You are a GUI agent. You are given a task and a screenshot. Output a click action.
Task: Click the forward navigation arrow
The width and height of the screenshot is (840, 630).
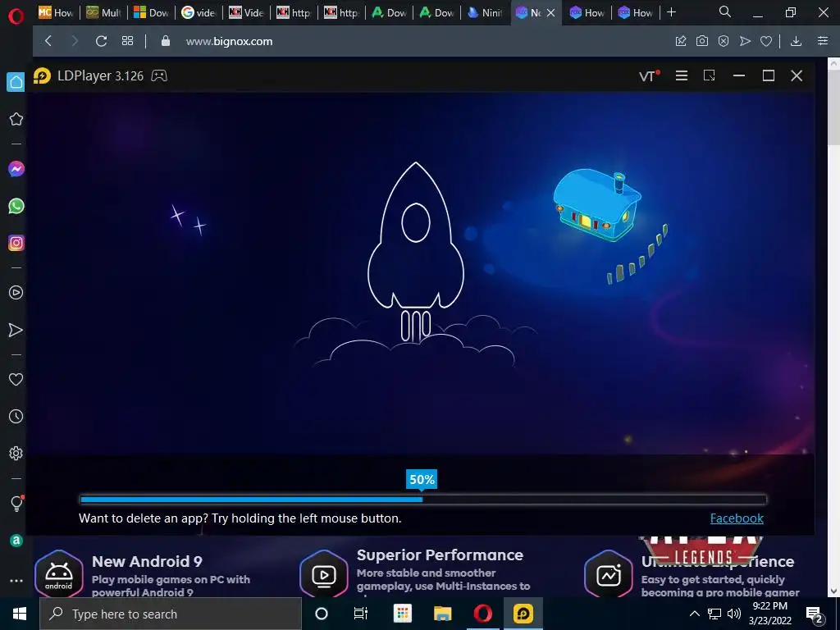tap(75, 41)
